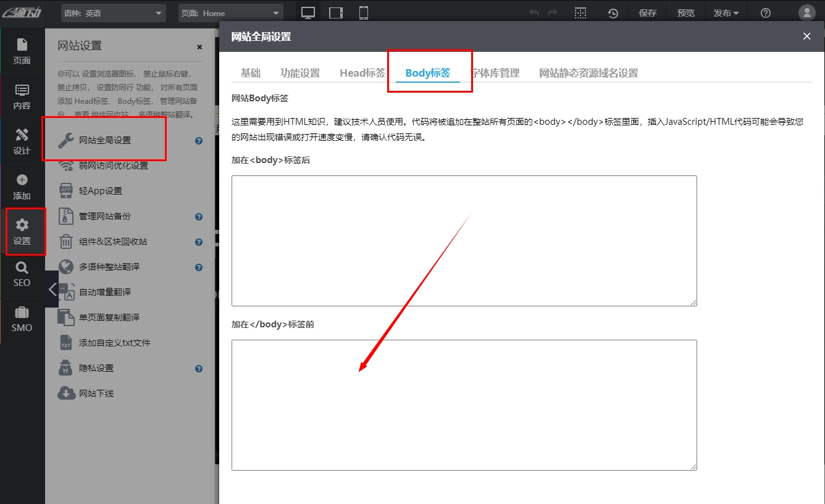
Task: Switch to the Head标签 tab
Action: click(362, 73)
